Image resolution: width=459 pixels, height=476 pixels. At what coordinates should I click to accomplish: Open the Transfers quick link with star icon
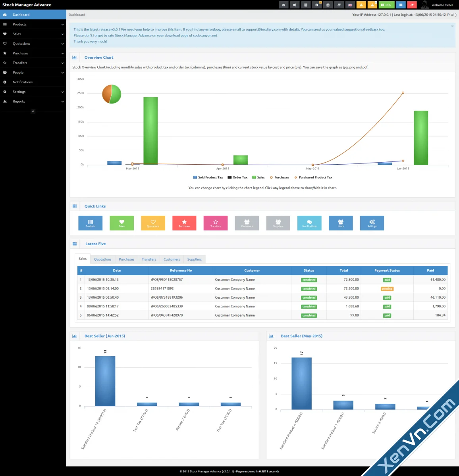click(x=215, y=223)
